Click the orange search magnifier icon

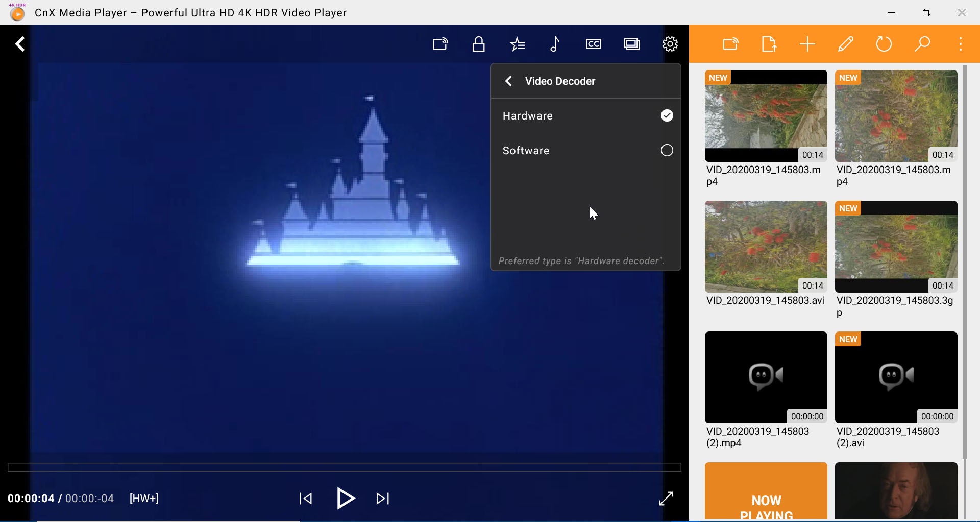point(923,44)
